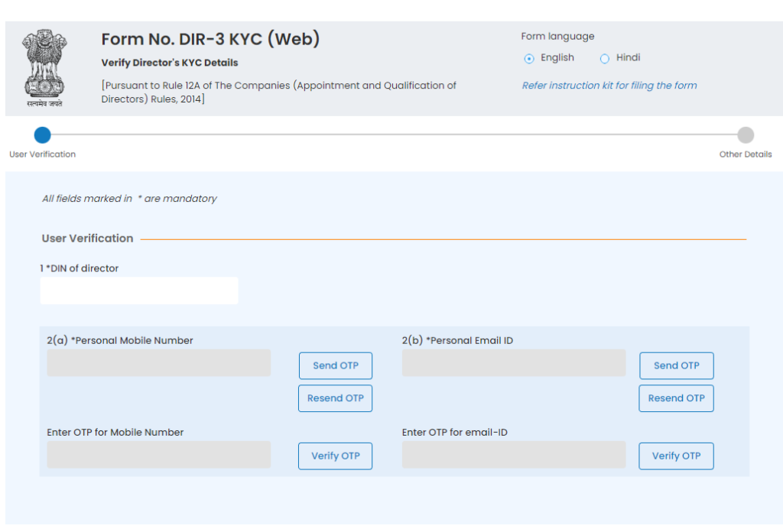Verify OTP for the mobile number

tap(335, 455)
